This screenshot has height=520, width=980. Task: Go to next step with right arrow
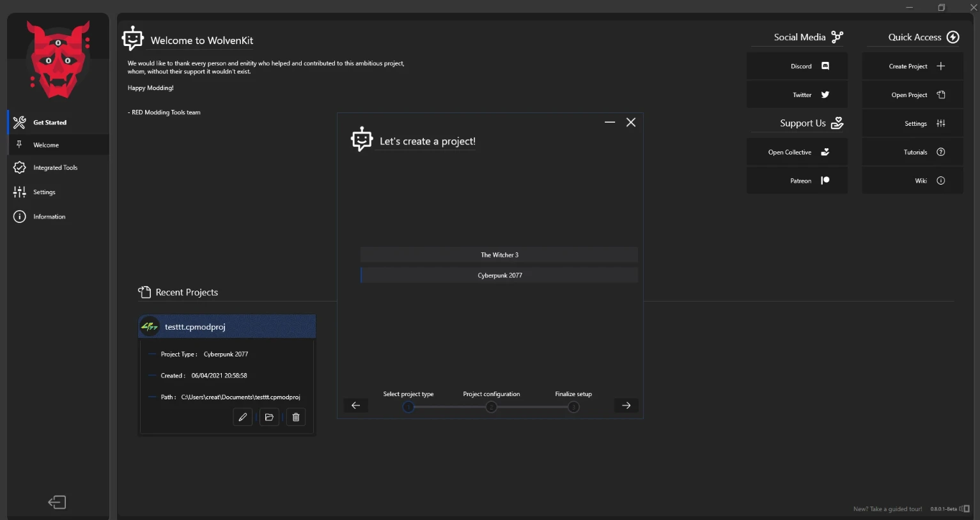pos(626,406)
